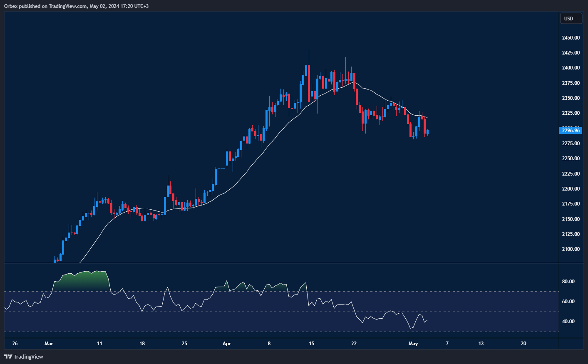
Task: Click the 15 date label on time axis
Action: [312, 344]
